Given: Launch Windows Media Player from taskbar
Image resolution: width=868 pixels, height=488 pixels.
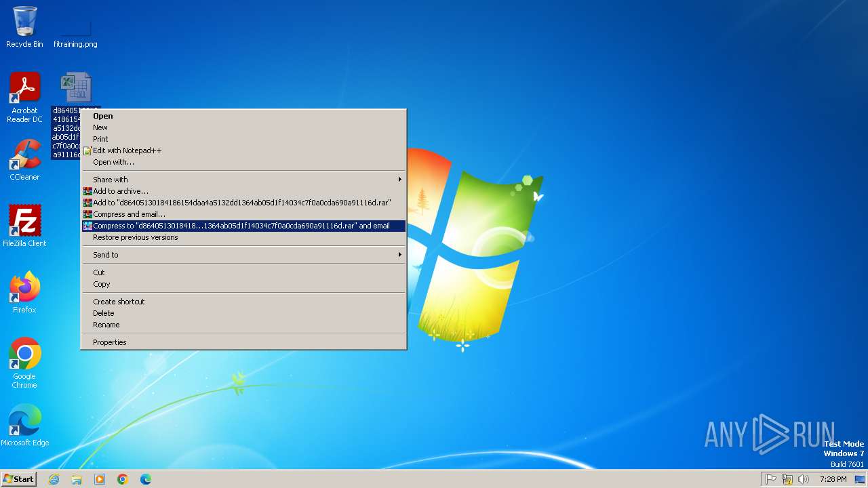Looking at the screenshot, I should coord(100,479).
